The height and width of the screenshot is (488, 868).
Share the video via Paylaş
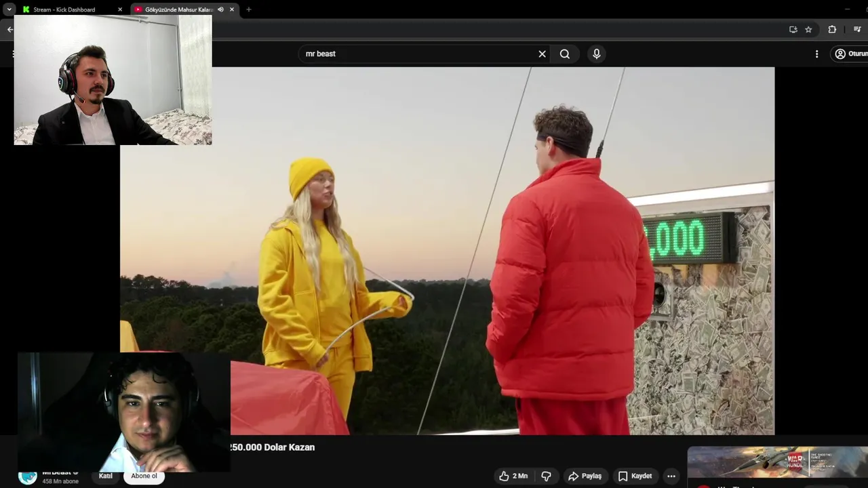pos(585,476)
